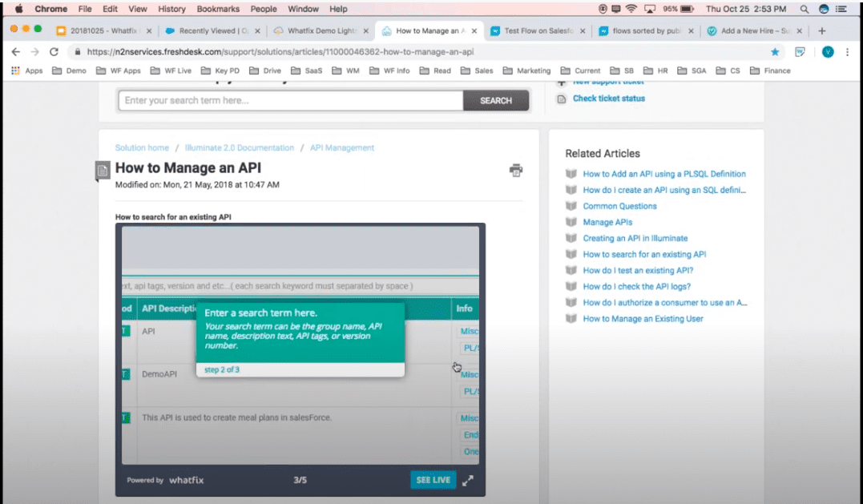This screenshot has height=504, width=863.
Task: Open the Marketing bookmarks folder
Action: click(526, 71)
